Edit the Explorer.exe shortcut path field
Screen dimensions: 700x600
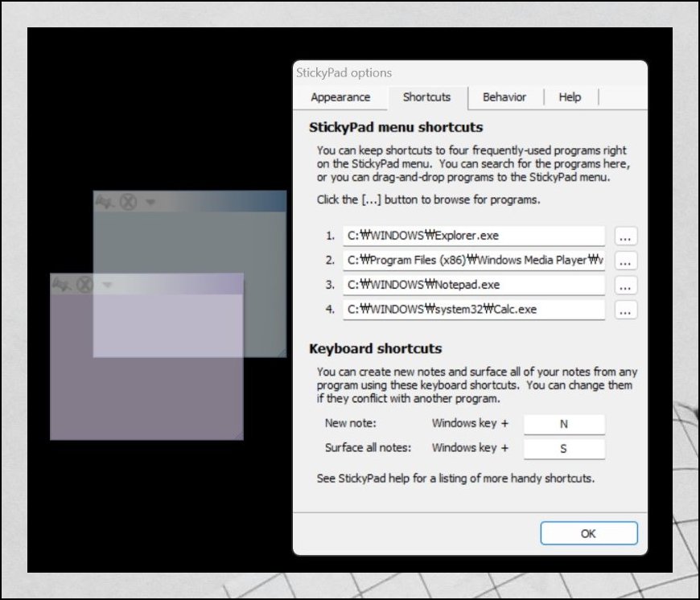coord(474,236)
